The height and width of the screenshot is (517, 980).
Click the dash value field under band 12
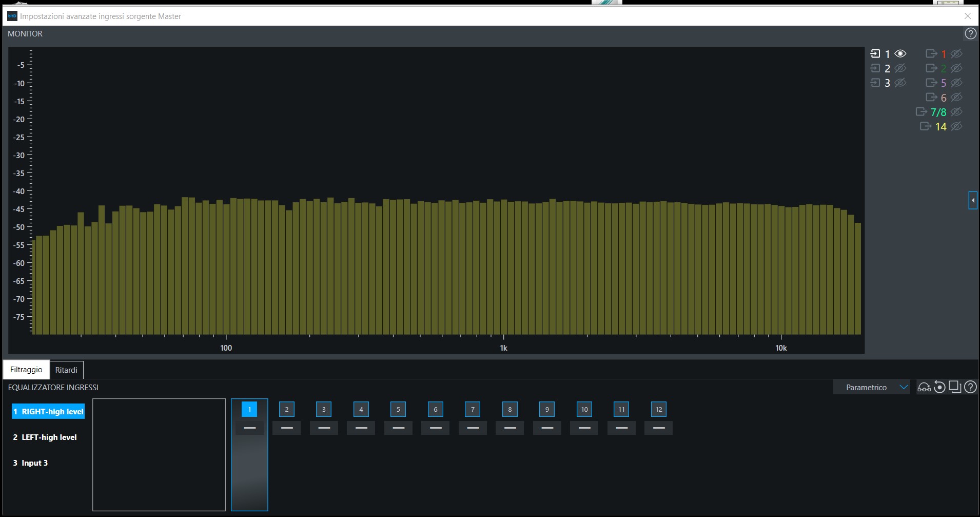pyautogui.click(x=659, y=428)
